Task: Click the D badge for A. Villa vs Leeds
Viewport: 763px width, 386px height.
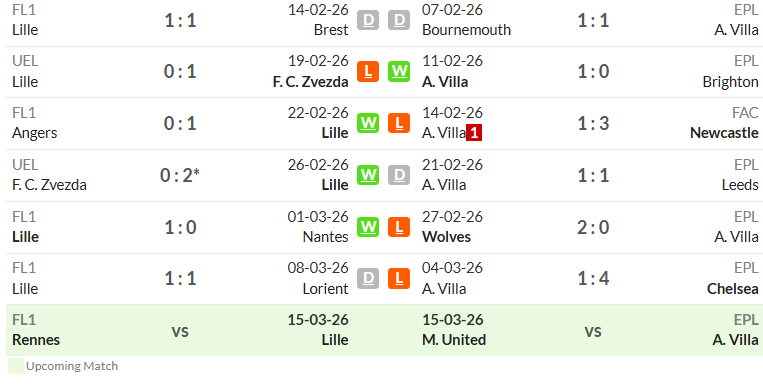Action: tap(399, 175)
